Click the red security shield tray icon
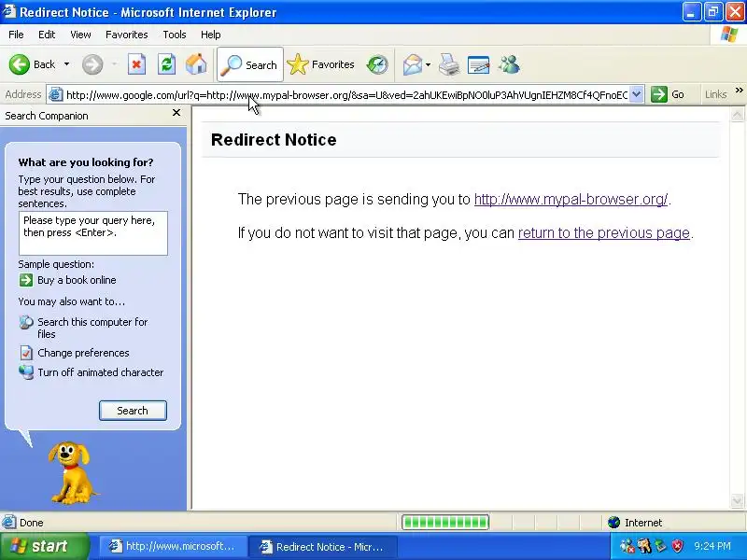 click(x=678, y=546)
